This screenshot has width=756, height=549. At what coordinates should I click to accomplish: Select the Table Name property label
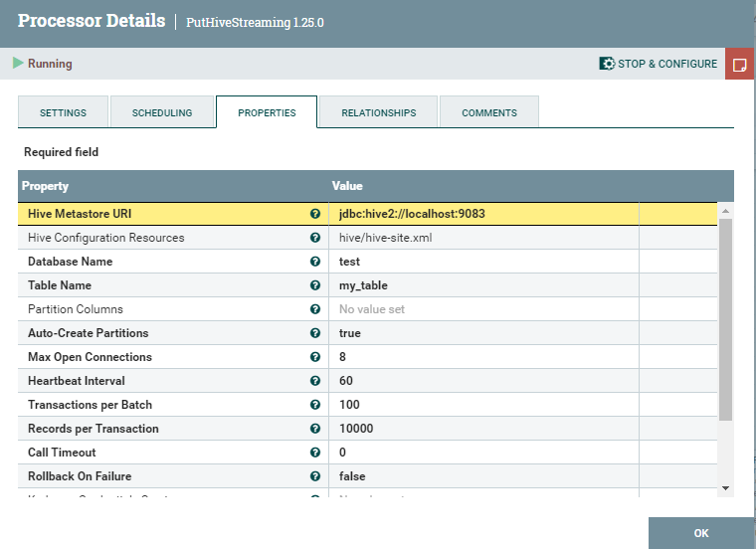tap(60, 285)
